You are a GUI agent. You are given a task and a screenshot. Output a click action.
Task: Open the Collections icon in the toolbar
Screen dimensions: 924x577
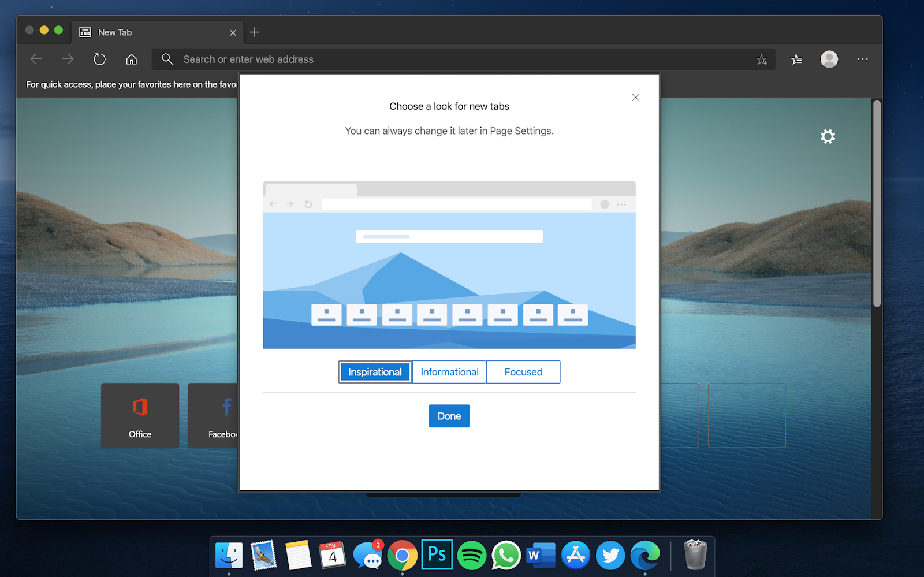[x=796, y=59]
